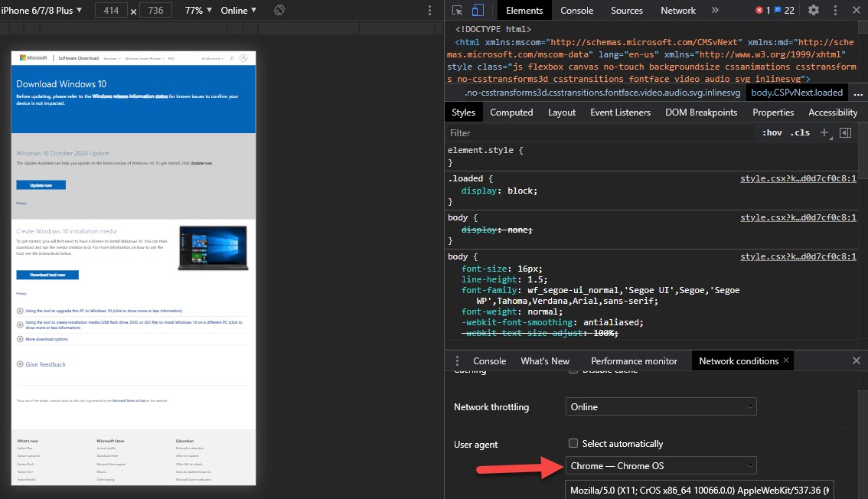Add new style rule with plus icon
Screen dimensions: 868x499
[x=825, y=132]
